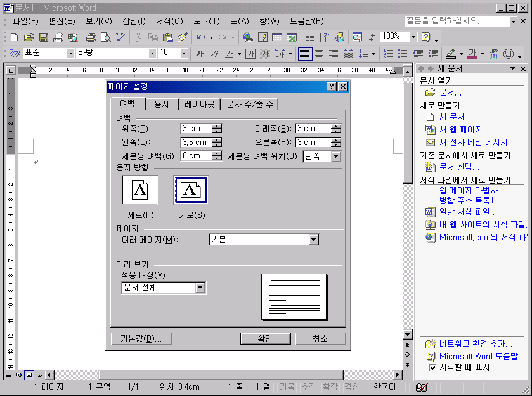Open the 새 웹 페이지 link

coord(460,129)
